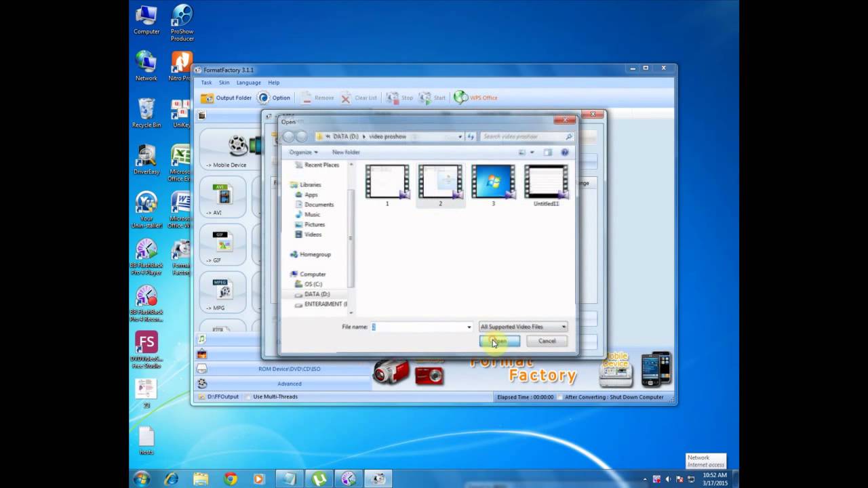Select video file thumbnail named 2

(440, 184)
